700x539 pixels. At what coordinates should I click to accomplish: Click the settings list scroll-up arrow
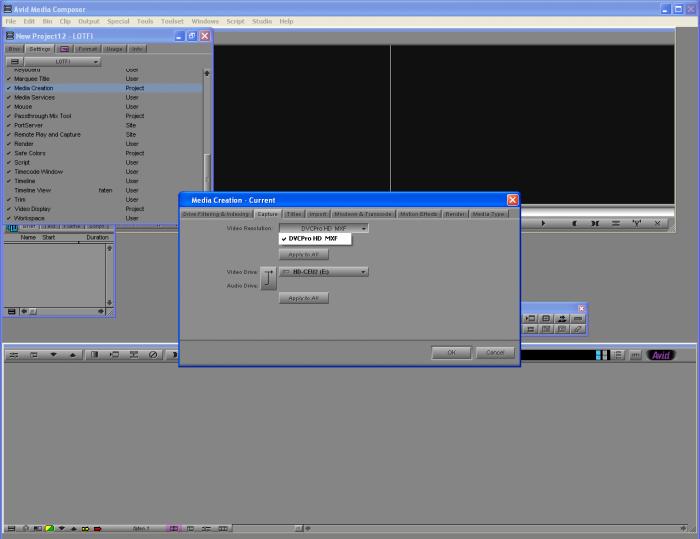point(207,73)
